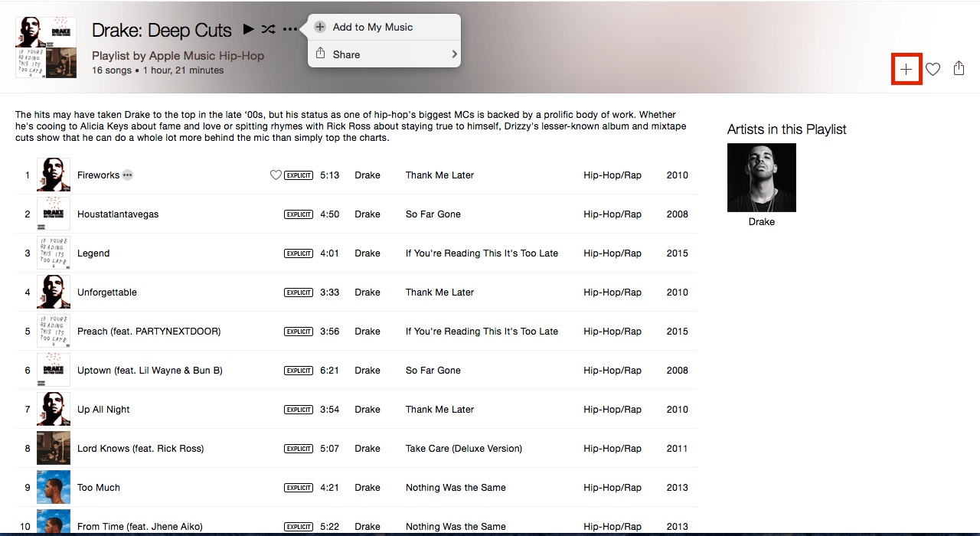Click the Play button for Deep Cuts playlist
Image resolution: width=980 pixels, height=536 pixels.
(x=249, y=29)
